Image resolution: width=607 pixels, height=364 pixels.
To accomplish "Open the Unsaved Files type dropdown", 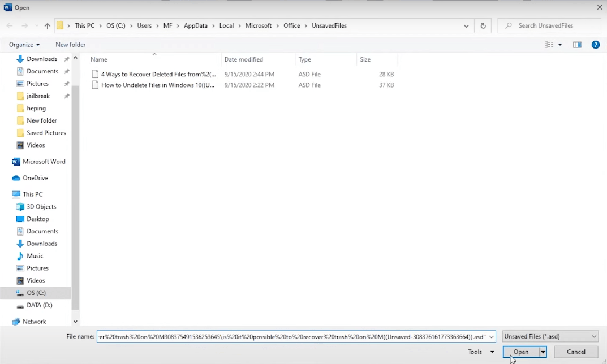I will pos(550,336).
